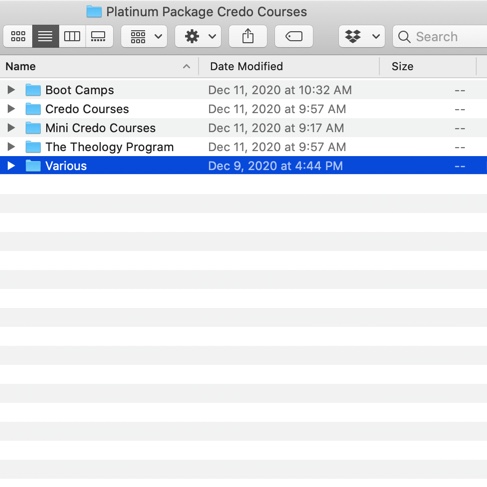Switch to icon view mode

point(18,36)
